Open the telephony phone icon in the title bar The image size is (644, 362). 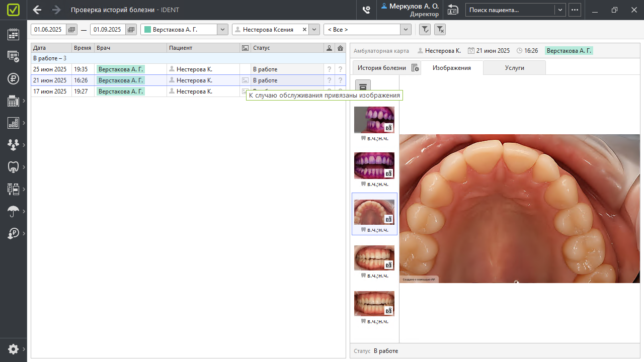(366, 10)
